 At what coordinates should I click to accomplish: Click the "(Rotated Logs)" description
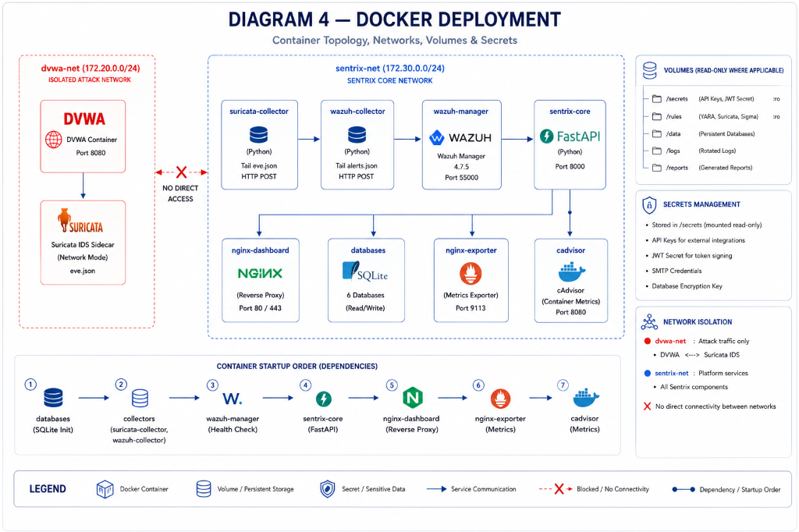pos(717,151)
